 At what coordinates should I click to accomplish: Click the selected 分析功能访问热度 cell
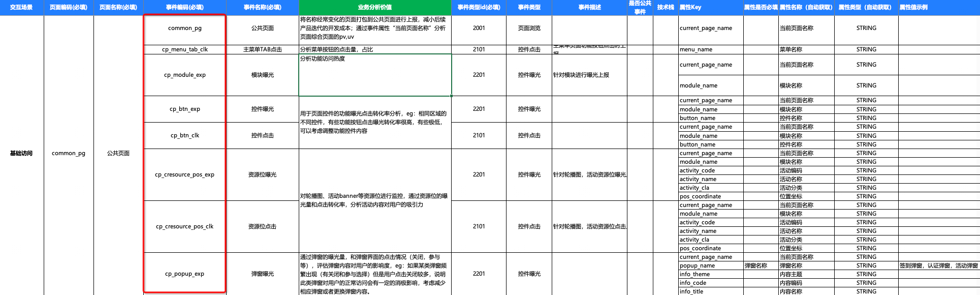coord(375,75)
